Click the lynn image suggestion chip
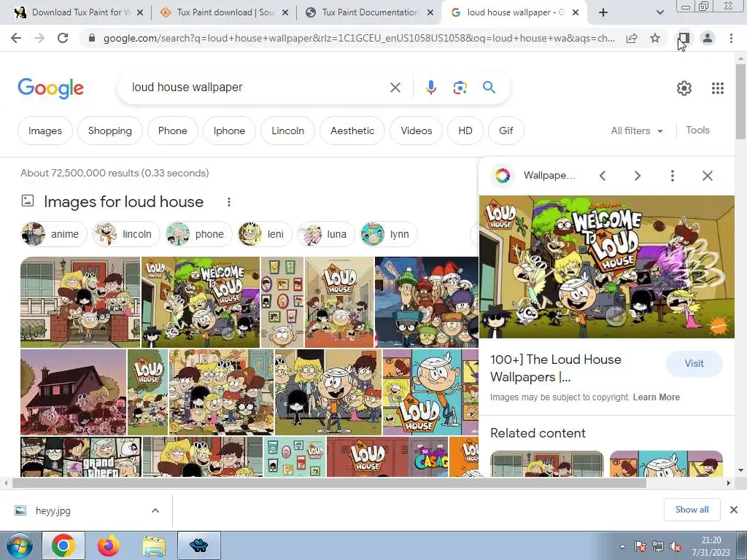The height and width of the screenshot is (560, 747). pyautogui.click(x=389, y=234)
